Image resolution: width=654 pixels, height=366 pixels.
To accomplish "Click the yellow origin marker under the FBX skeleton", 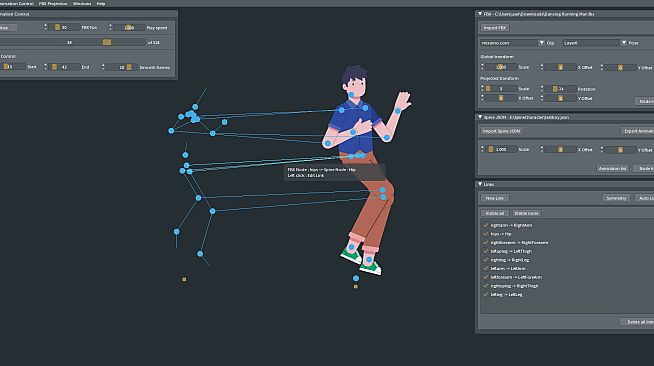I will pos(184,279).
